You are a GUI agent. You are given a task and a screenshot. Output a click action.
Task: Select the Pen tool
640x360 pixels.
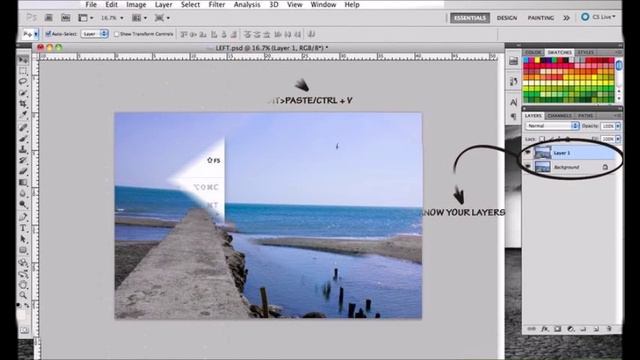[23, 217]
